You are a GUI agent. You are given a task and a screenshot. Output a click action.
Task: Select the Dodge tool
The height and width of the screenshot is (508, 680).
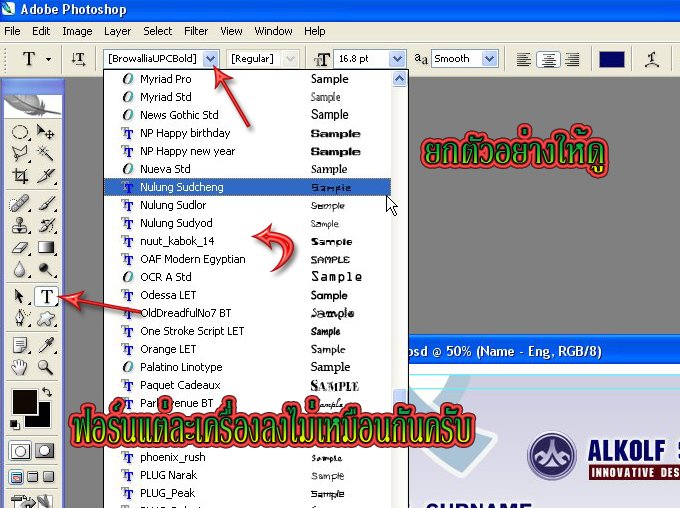tap(46, 270)
